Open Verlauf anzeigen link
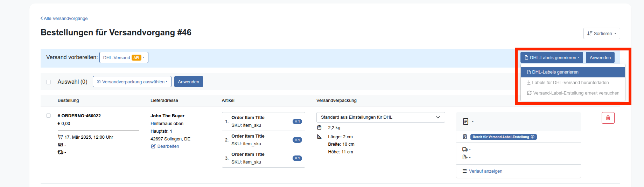644x187 pixels. (485, 171)
